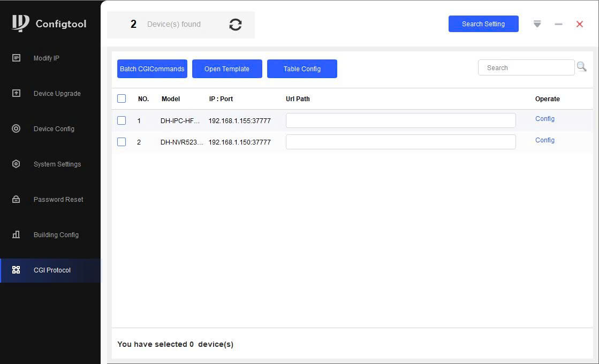The width and height of the screenshot is (599, 364).
Task: Click the System Settings hexagon icon
Action: click(x=16, y=164)
